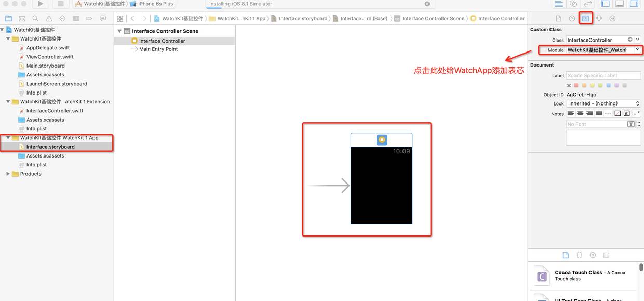Select the Interface Controller icon on canvas
Viewport: 644px width, 301px height.
point(382,139)
